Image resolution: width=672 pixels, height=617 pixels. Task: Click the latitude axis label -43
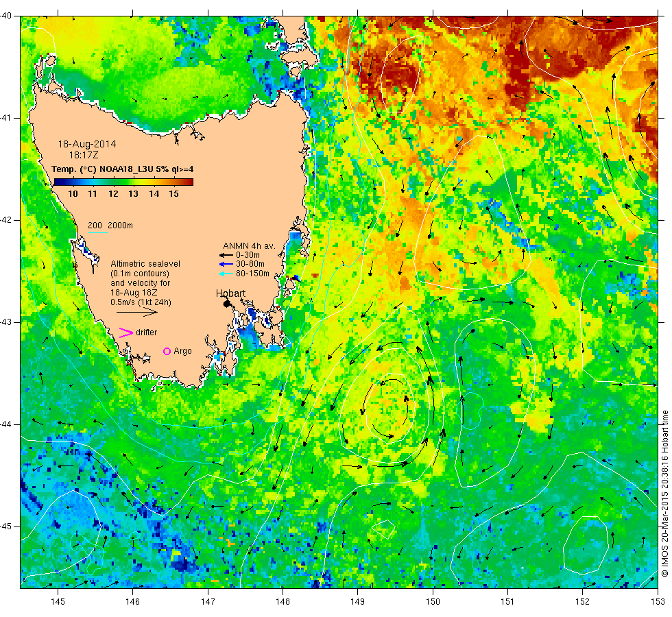point(6,322)
